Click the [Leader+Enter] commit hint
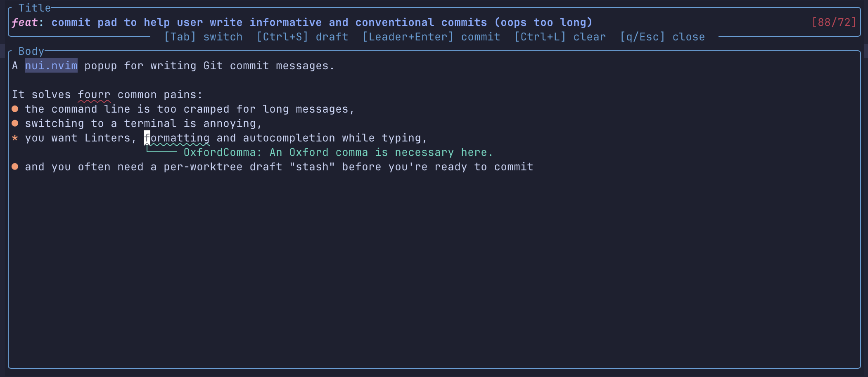Image resolution: width=868 pixels, height=377 pixels. coord(431,37)
